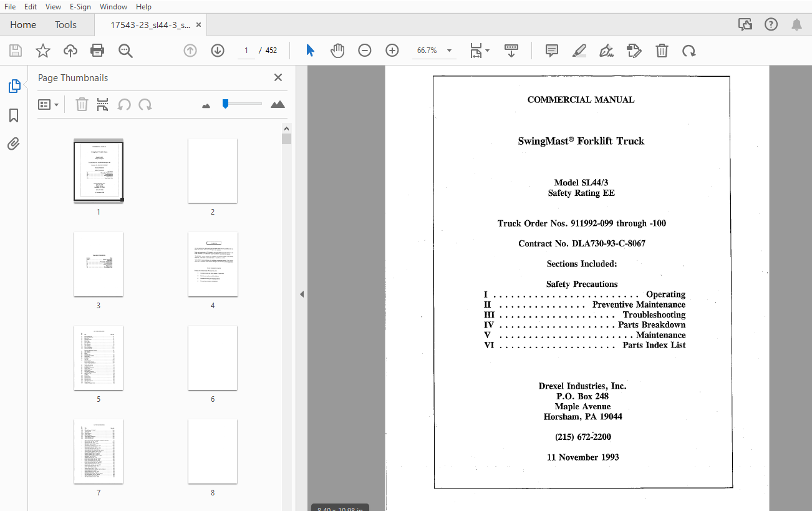Click the read mode keyboard icon

click(511, 51)
